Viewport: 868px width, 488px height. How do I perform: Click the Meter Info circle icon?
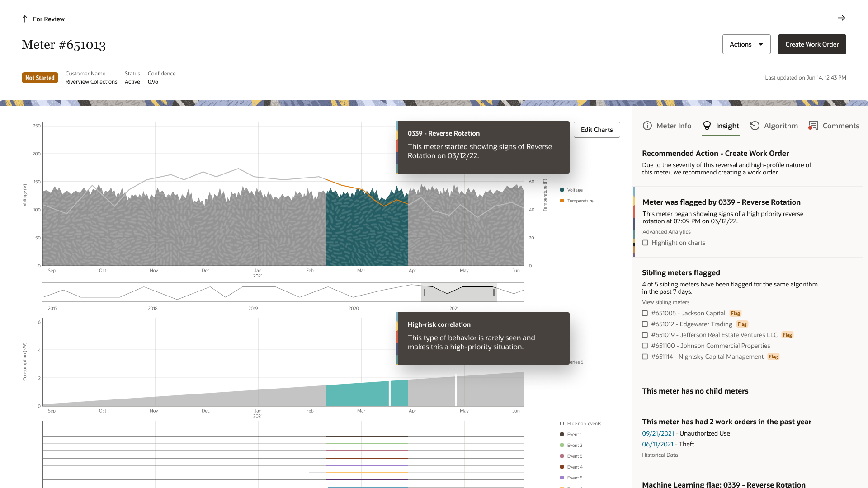pyautogui.click(x=647, y=126)
